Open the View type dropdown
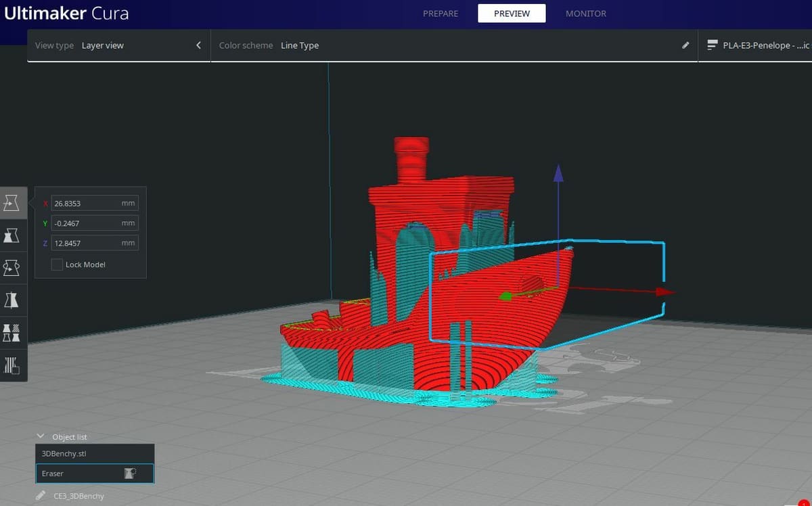This screenshot has width=812, height=506. click(118, 45)
